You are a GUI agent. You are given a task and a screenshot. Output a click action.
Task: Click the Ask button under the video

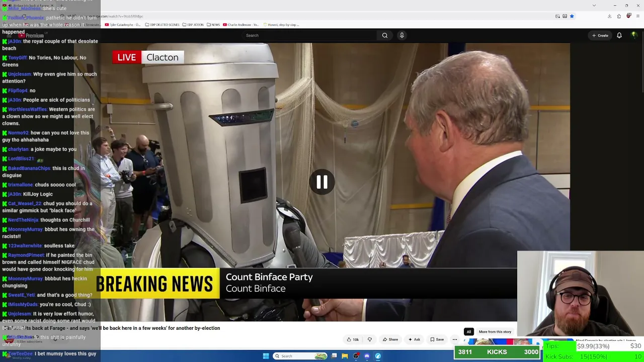coord(415,339)
